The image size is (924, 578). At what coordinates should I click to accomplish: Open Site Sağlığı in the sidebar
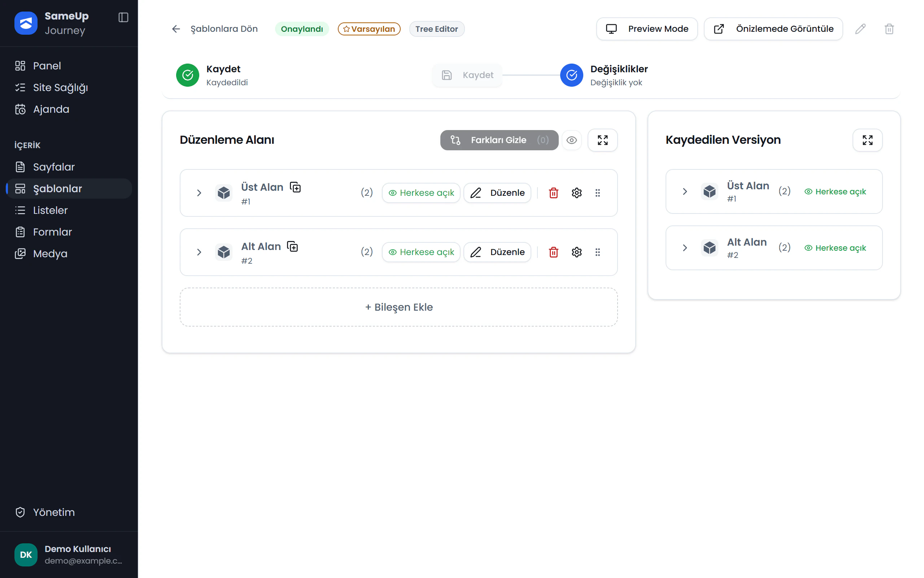[69, 87]
